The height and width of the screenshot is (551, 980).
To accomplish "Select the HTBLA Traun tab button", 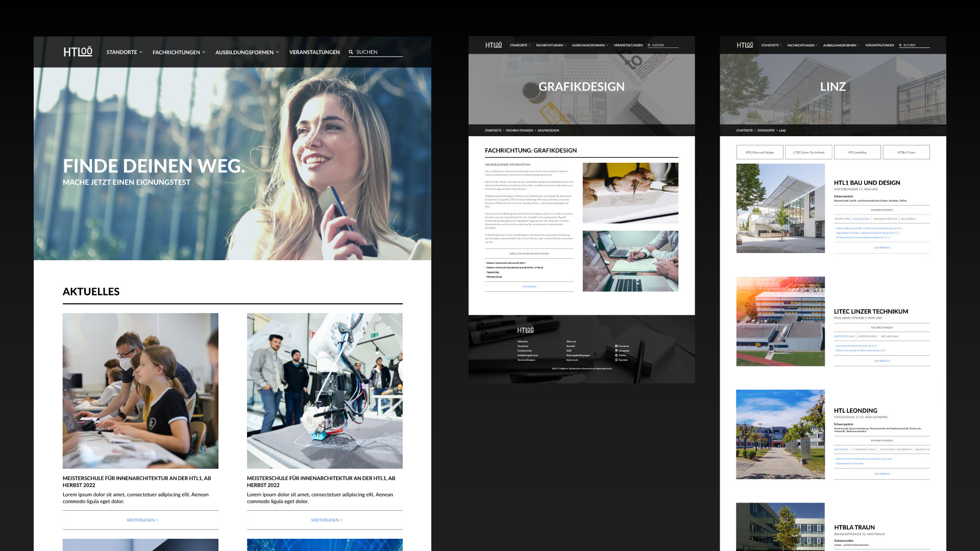I will click(906, 152).
